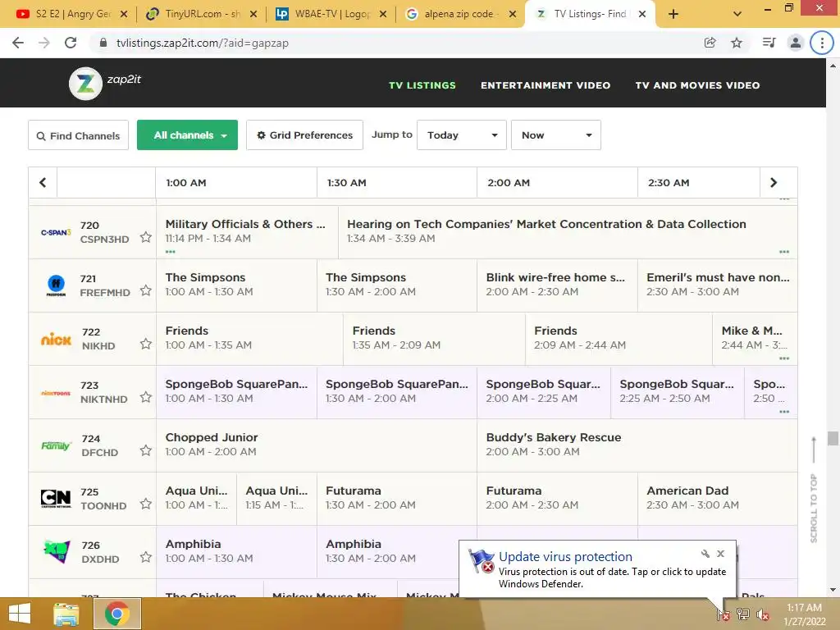Click the address bar URL
Viewport: 840px width, 630px height.
pyautogui.click(x=203, y=43)
